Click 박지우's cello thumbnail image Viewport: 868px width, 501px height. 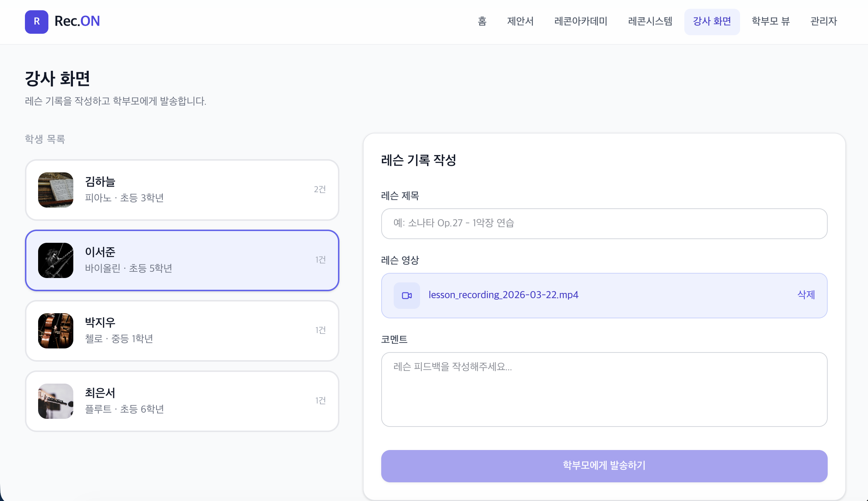click(x=55, y=330)
